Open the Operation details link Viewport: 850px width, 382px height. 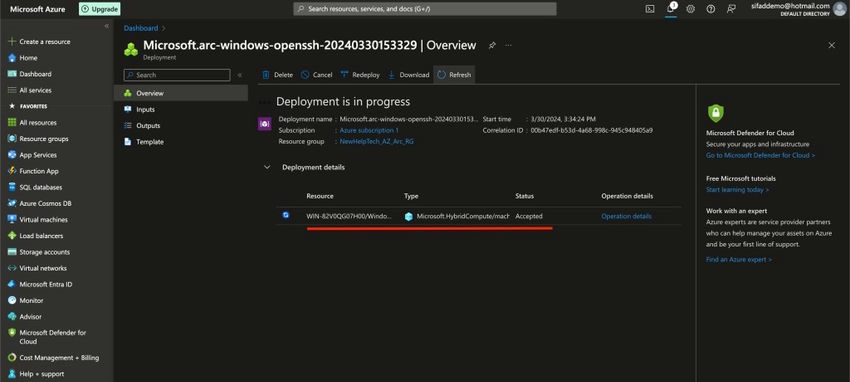click(x=626, y=216)
